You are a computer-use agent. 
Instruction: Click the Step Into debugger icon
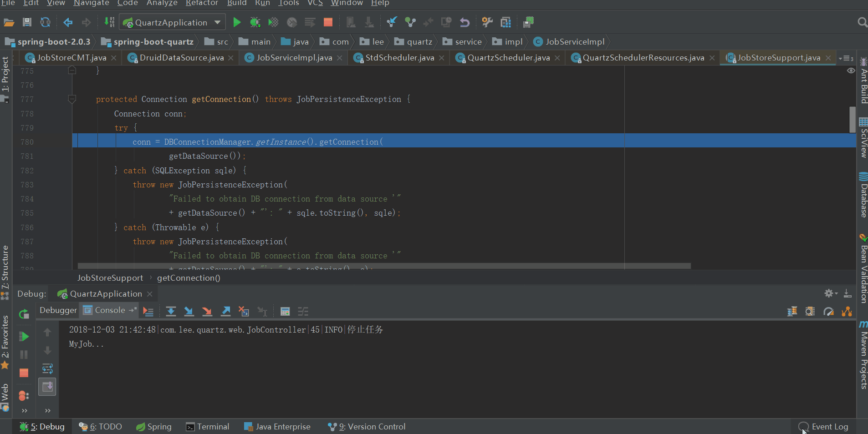[189, 311]
